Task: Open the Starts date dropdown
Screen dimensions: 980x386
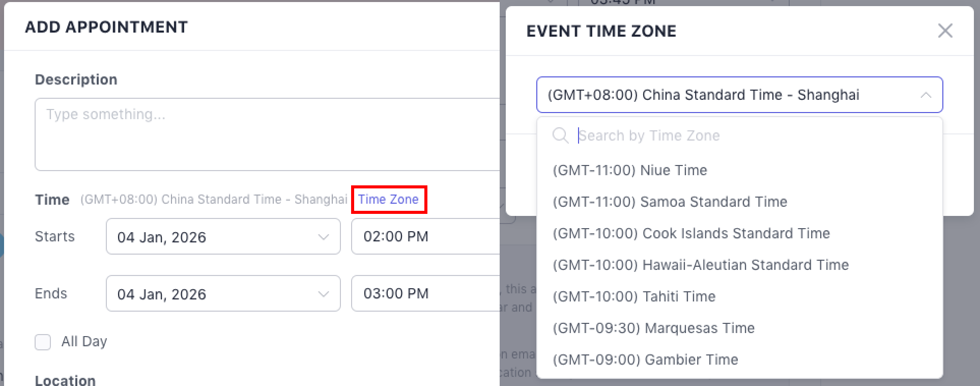Action: pyautogui.click(x=323, y=237)
